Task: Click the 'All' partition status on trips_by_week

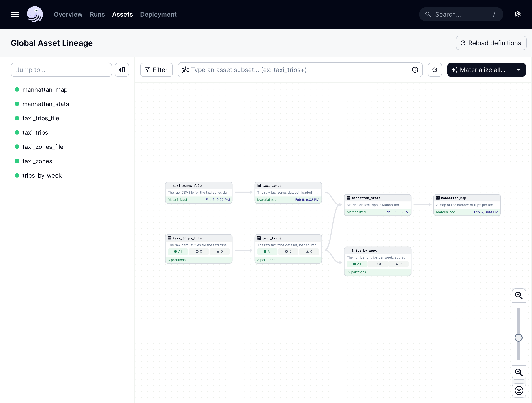Action: [x=357, y=264]
